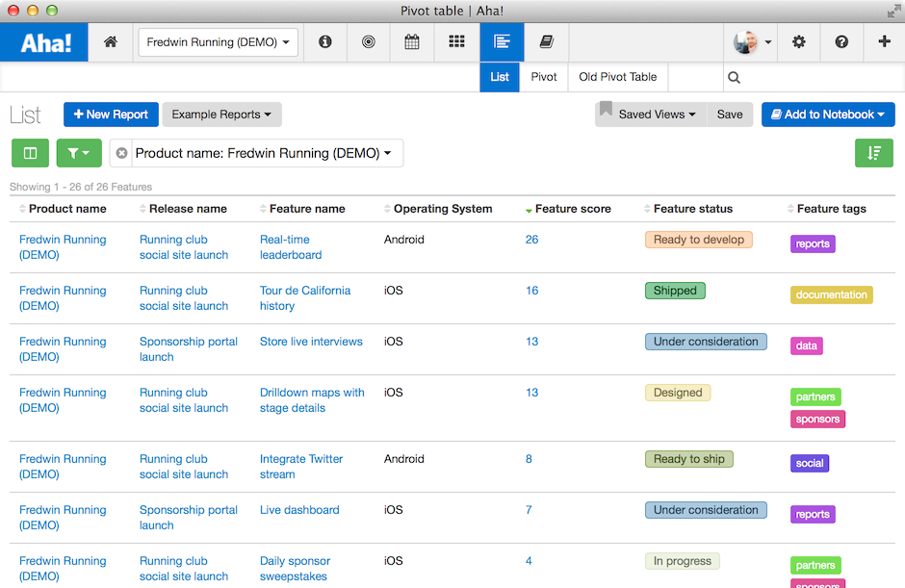The height and width of the screenshot is (588, 905).
Task: Open Sponsorship portal launch for Live dashboard
Action: click(x=188, y=518)
